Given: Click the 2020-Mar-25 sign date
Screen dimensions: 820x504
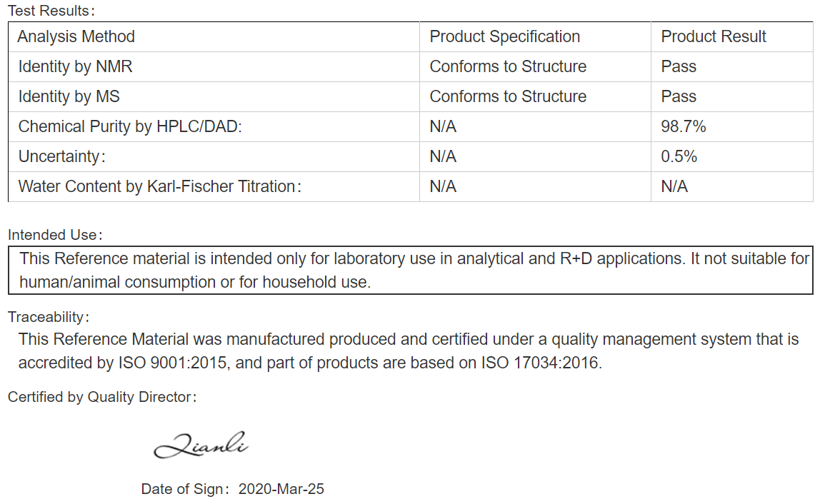Looking at the screenshot, I should click(x=281, y=489).
